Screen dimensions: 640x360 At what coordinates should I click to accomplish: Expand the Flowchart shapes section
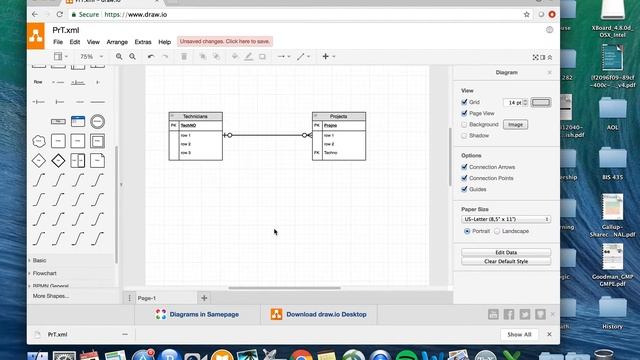(x=44, y=273)
